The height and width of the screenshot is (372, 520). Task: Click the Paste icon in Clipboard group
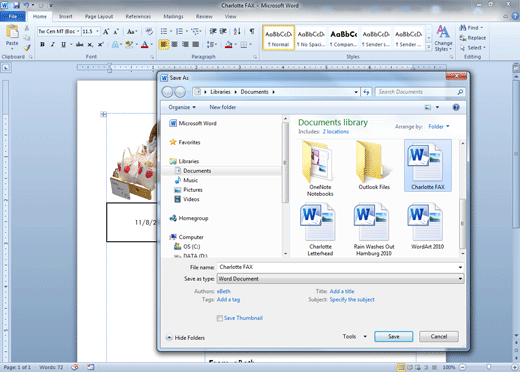(12, 32)
